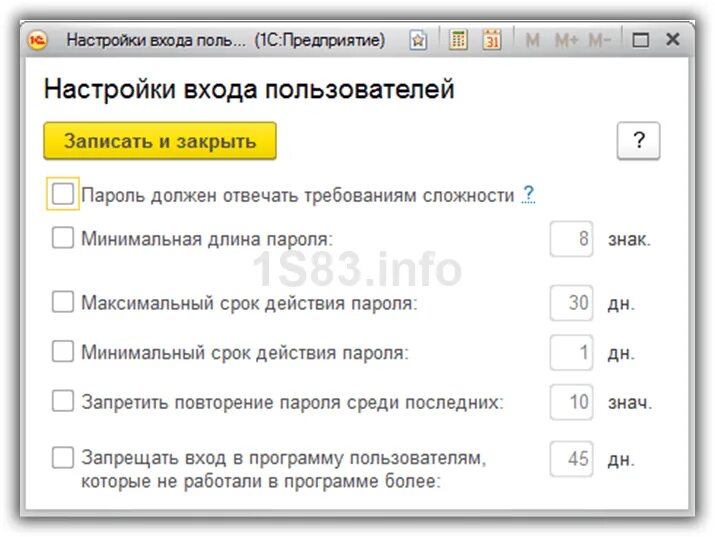Click the password repeat field showing 10
715x537 pixels.
coord(571,402)
